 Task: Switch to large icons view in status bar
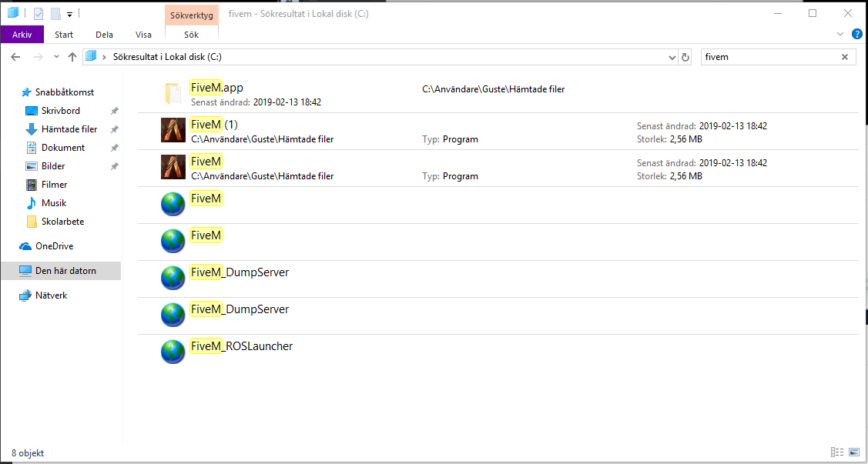point(853,452)
